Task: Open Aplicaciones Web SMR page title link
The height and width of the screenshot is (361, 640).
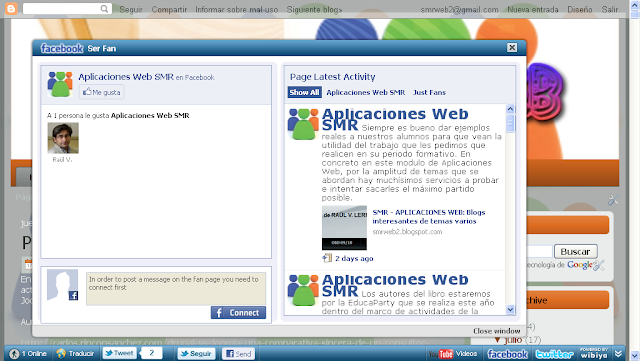Action: coord(126,77)
